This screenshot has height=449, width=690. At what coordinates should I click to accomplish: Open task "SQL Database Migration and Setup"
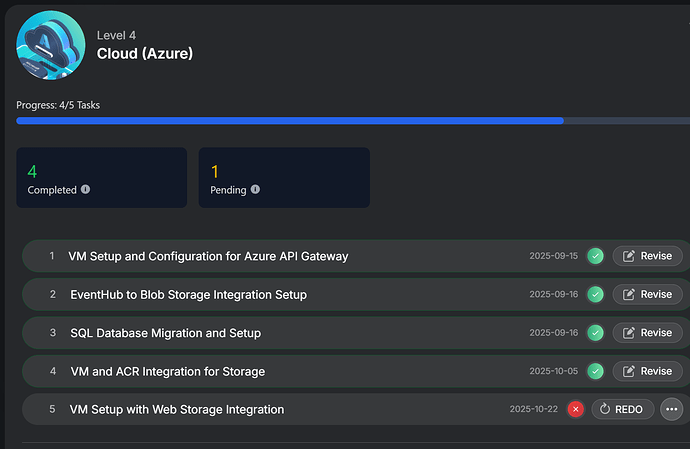click(165, 333)
